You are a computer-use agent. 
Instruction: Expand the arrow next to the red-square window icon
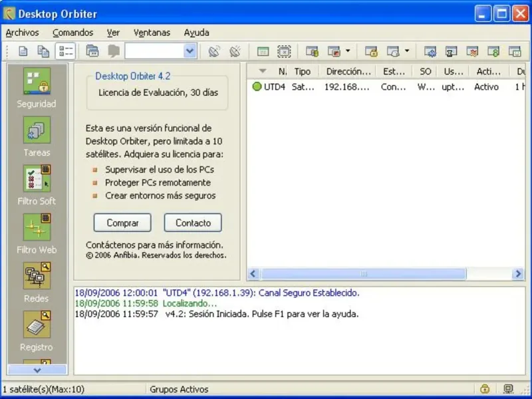coord(348,51)
